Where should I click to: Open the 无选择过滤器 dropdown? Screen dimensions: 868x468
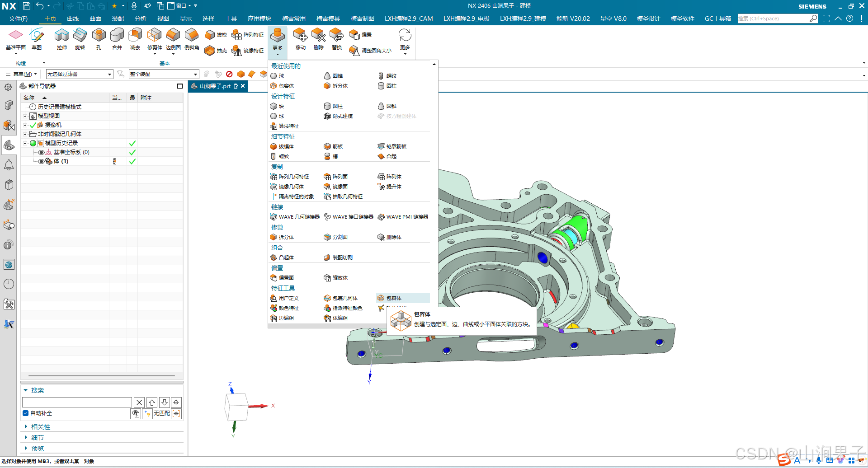tap(80, 74)
